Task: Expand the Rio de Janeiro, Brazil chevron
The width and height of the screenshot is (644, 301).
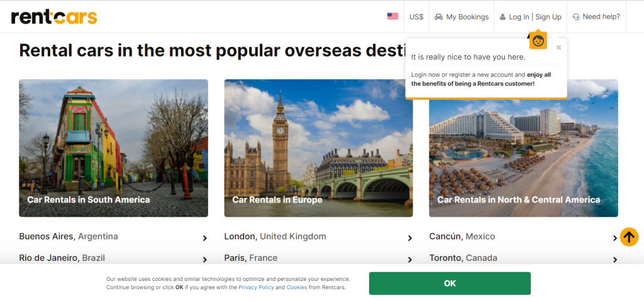Action: click(x=204, y=260)
